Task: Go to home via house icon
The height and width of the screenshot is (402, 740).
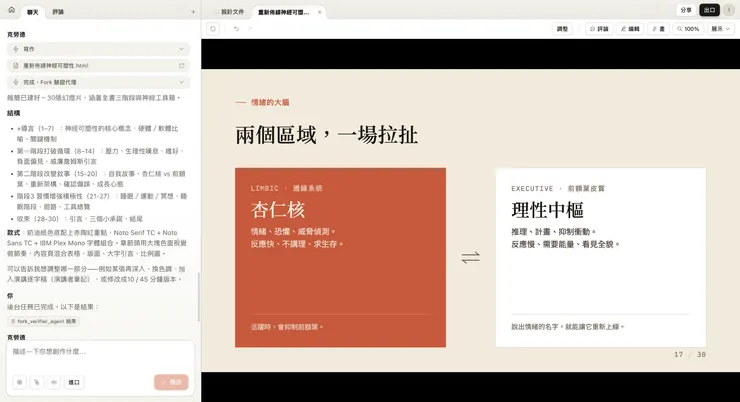Action: coord(11,10)
